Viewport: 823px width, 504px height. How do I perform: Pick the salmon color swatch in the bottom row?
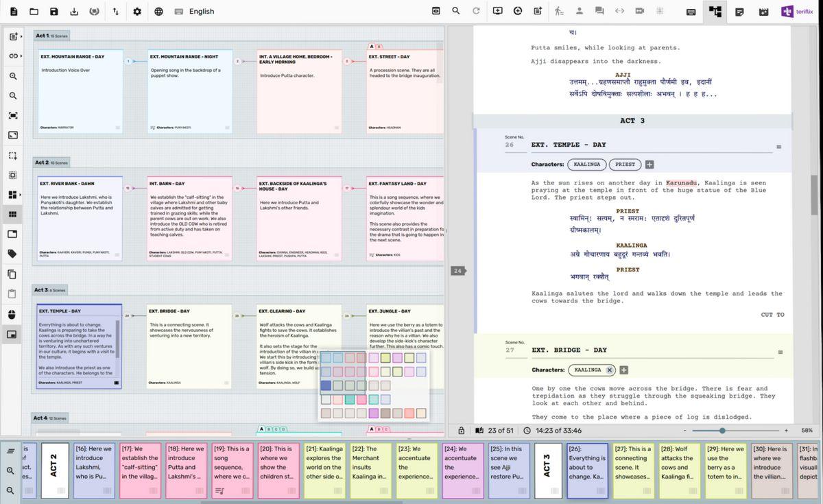(x=409, y=413)
